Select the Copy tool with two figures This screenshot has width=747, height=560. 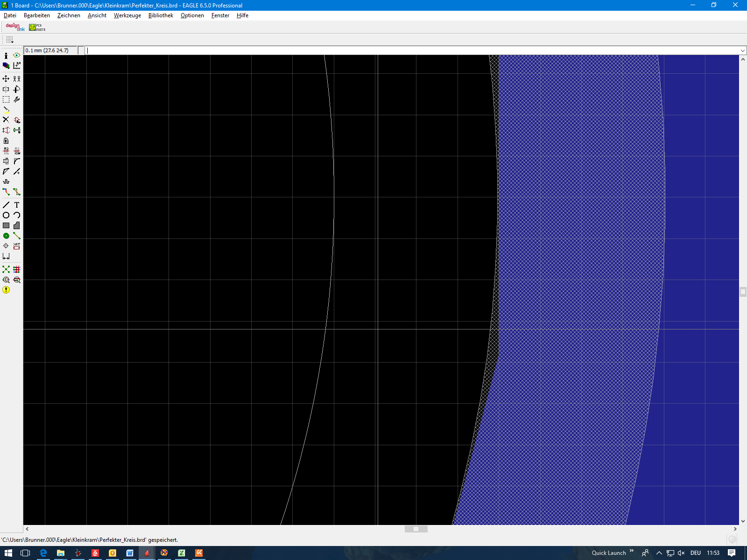(17, 79)
